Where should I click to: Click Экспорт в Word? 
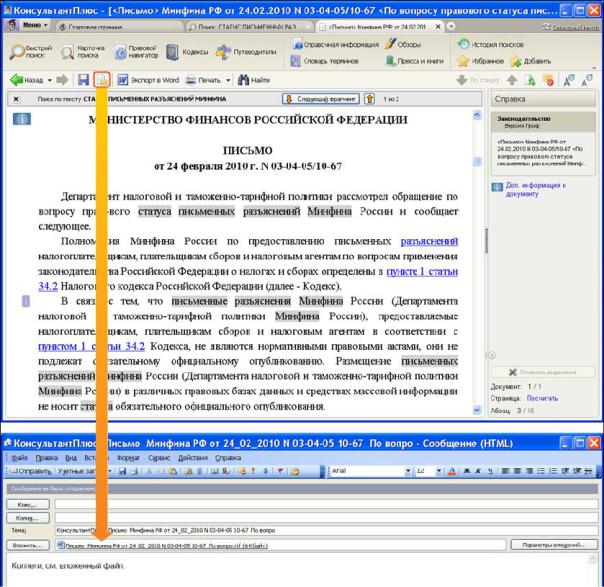(148, 80)
